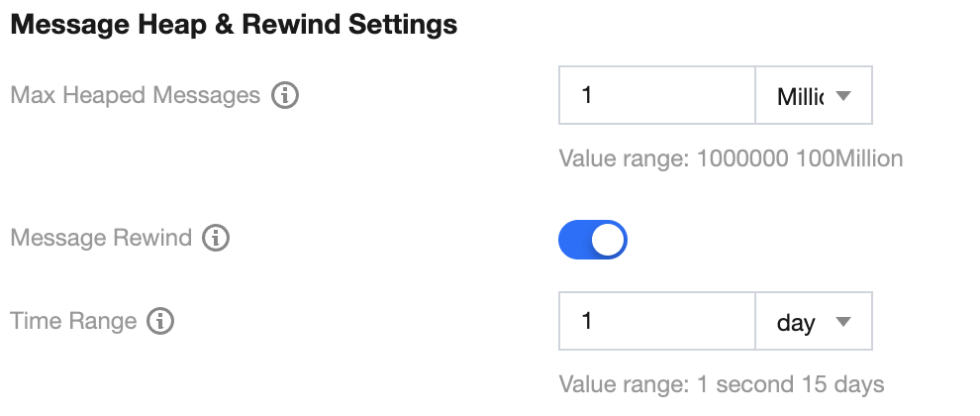Viewport: 980px width, 416px height.
Task: Click the "Max Heaped Messages" label
Action: (135, 96)
